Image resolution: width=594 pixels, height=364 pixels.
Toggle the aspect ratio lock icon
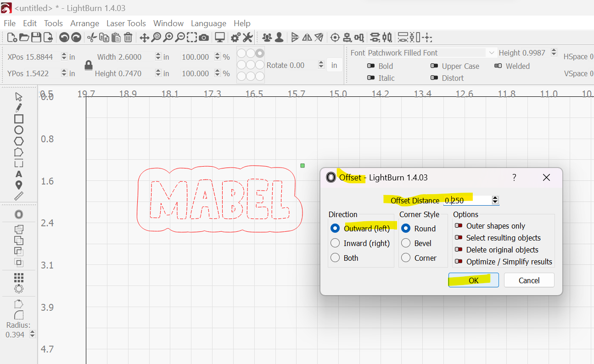[x=89, y=65]
